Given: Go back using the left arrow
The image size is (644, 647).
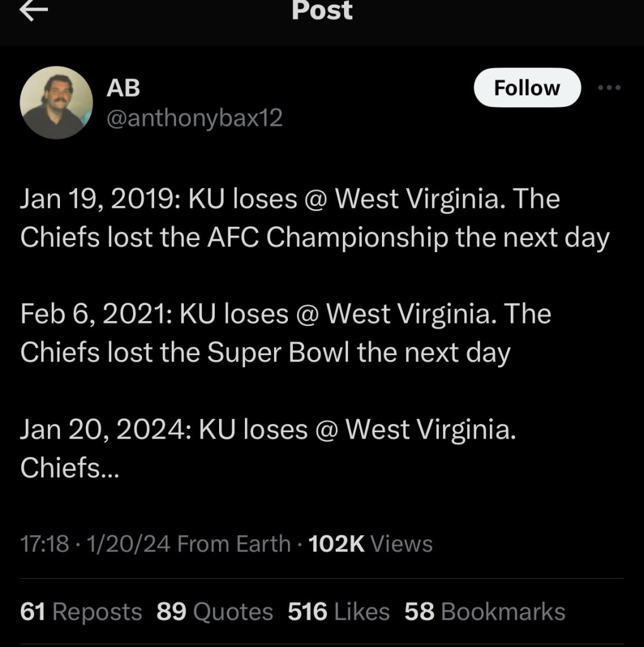Looking at the screenshot, I should click(33, 10).
